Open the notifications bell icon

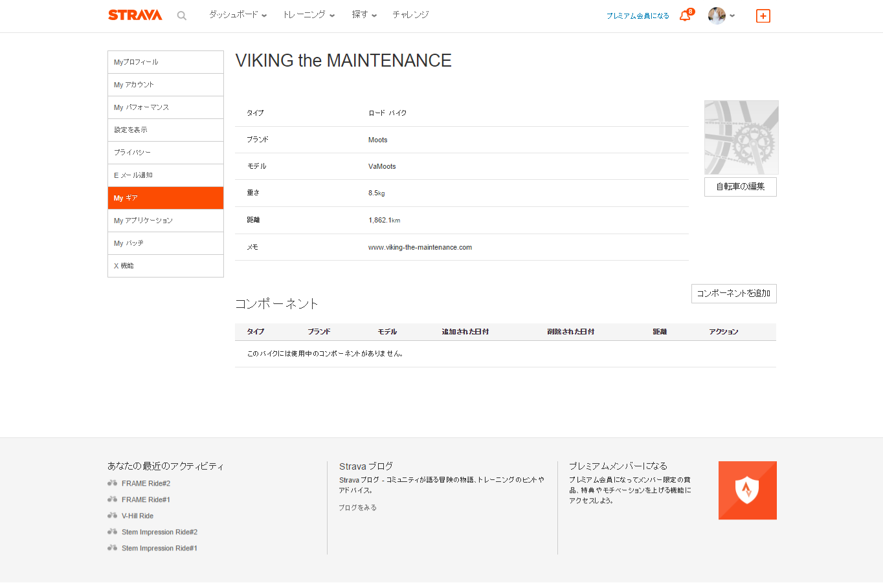685,16
